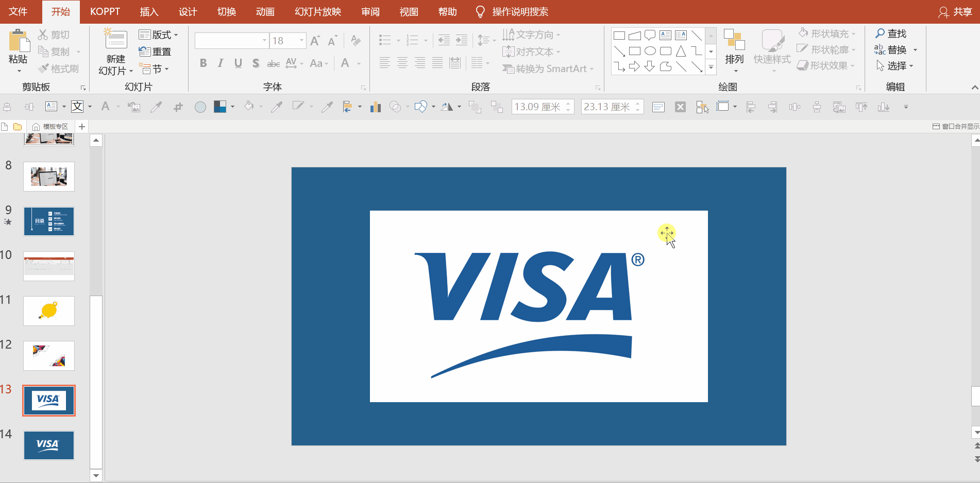Click the bar chart icon in quick toolbar
The width and height of the screenshot is (980, 483).
pos(376,107)
